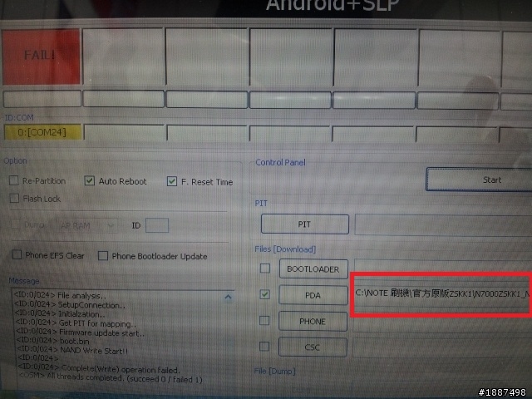Uncheck the F. Reset Time option
Viewport: 532px width, 399px height.
click(172, 181)
